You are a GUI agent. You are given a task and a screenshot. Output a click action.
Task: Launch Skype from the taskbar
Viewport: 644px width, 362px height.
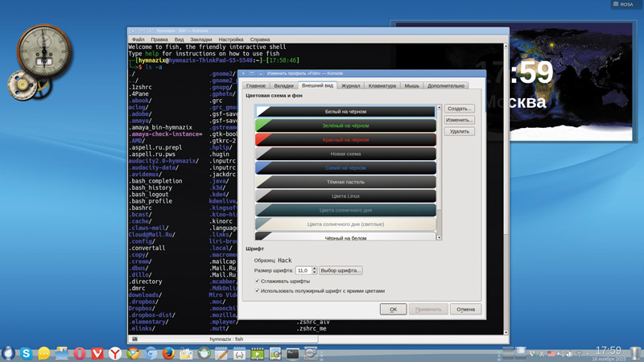(26, 353)
